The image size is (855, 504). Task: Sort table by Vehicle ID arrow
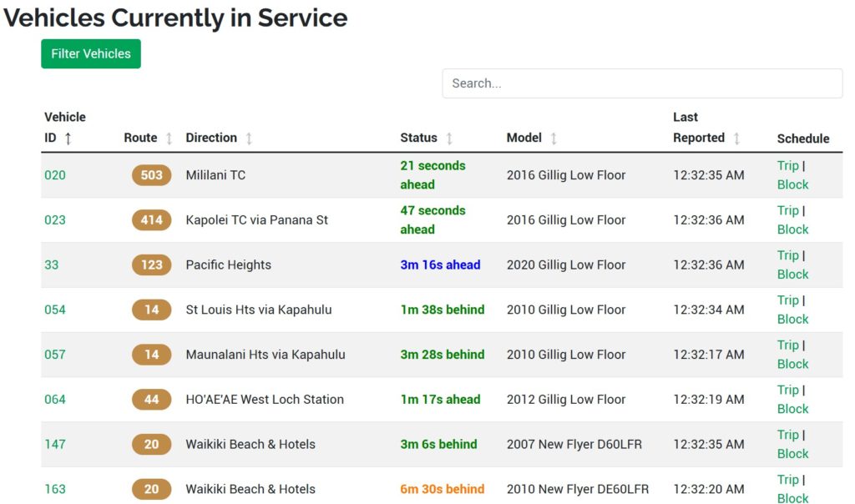pyautogui.click(x=68, y=139)
